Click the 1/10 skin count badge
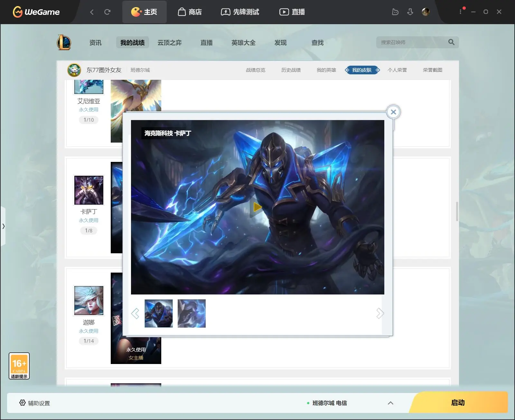 [x=89, y=120]
